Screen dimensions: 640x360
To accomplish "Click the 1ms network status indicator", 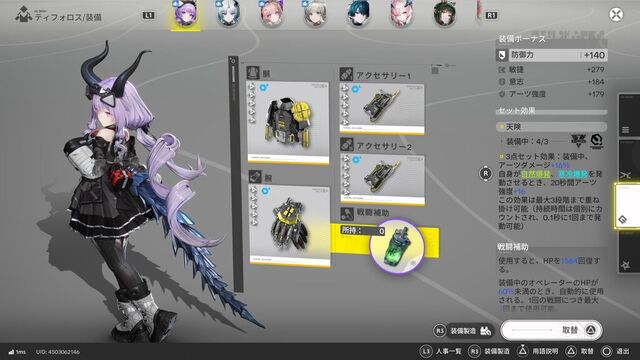I will click(x=17, y=352).
